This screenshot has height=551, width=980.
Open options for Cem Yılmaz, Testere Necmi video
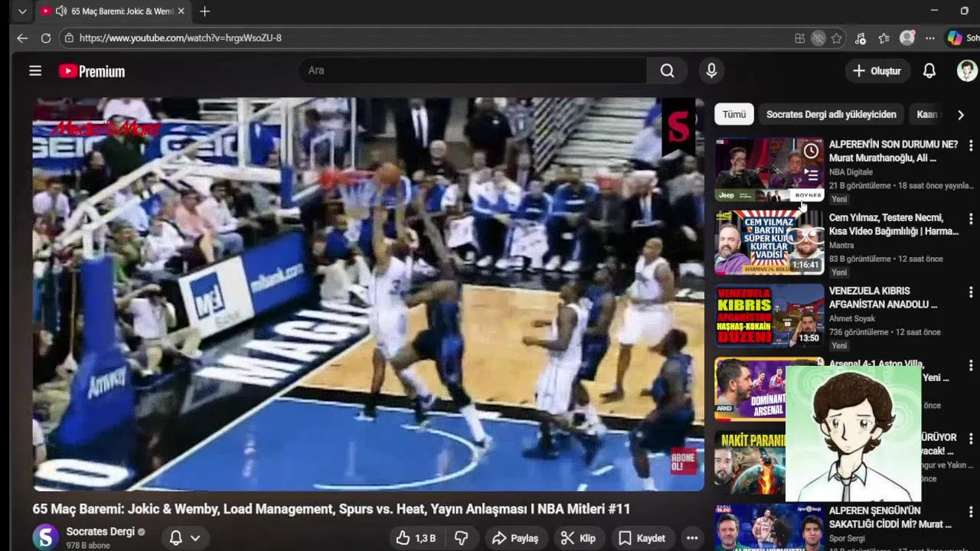click(x=971, y=219)
